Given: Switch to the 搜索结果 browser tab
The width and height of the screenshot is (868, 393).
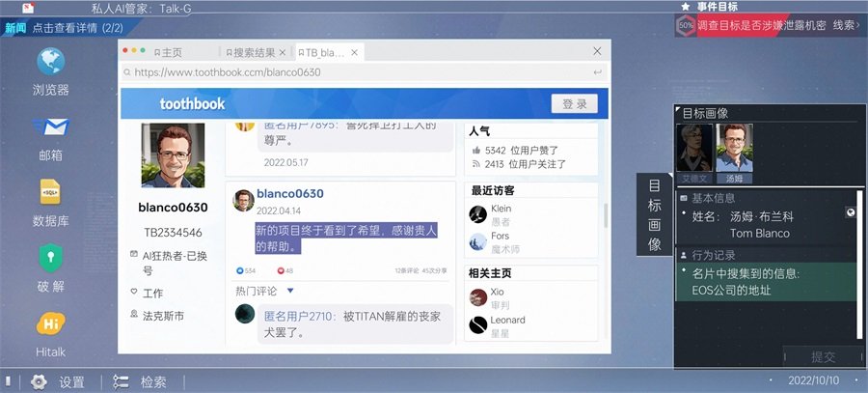Looking at the screenshot, I should click(x=250, y=53).
